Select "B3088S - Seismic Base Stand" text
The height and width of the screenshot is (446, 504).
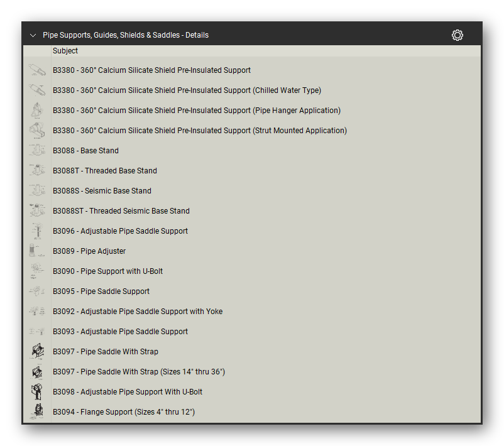[x=102, y=191]
